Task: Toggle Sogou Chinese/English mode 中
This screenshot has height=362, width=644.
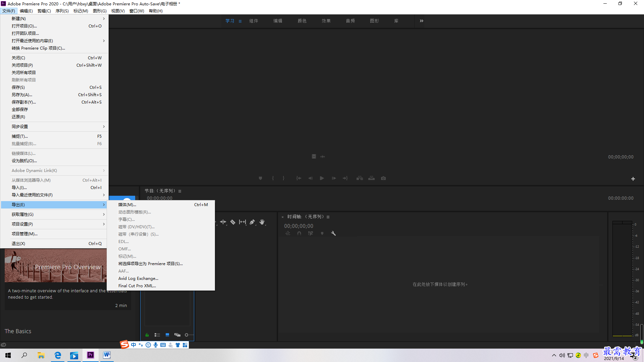Action: pos(133,345)
